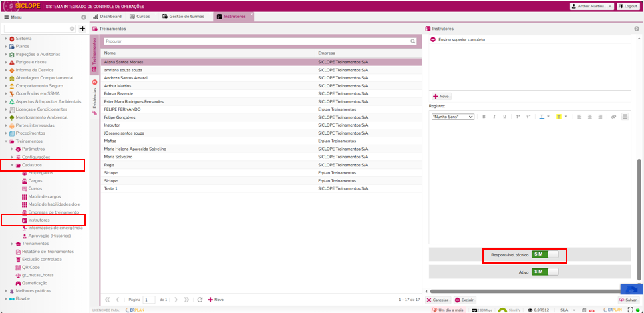Click the plus icon beside menu search

point(82,29)
